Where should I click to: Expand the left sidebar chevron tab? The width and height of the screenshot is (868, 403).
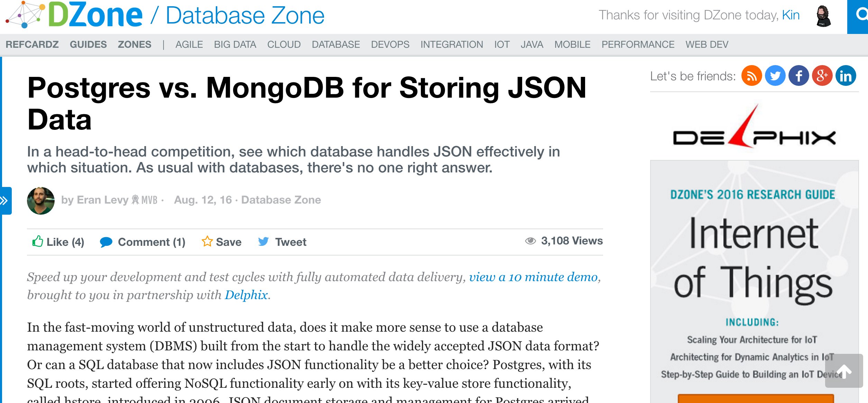click(5, 200)
